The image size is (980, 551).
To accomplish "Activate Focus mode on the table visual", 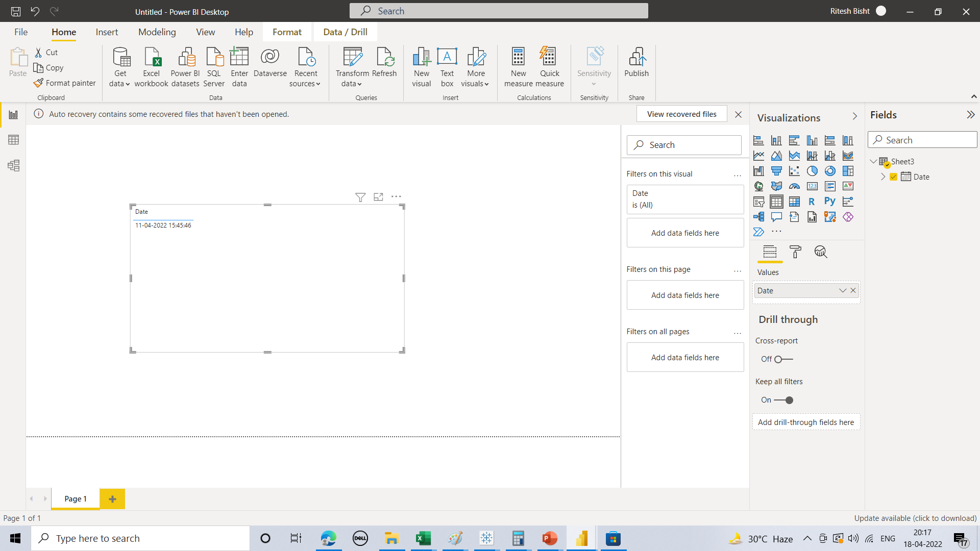I will 378,197.
